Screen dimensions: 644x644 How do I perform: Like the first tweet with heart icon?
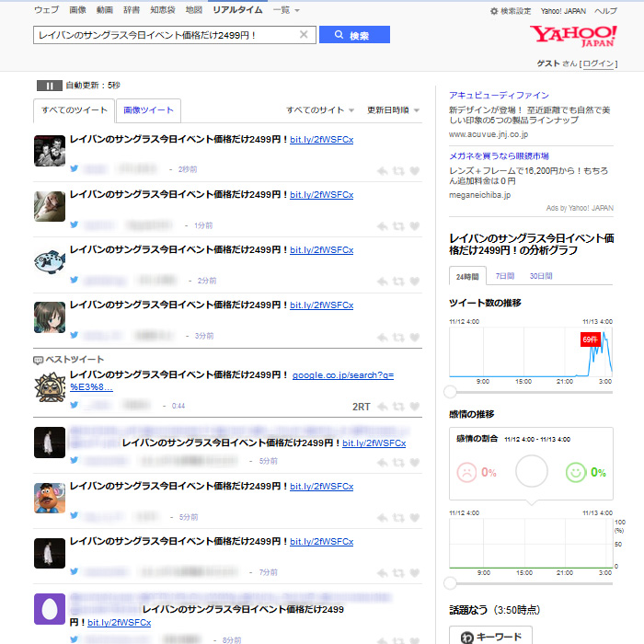pyautogui.click(x=415, y=171)
